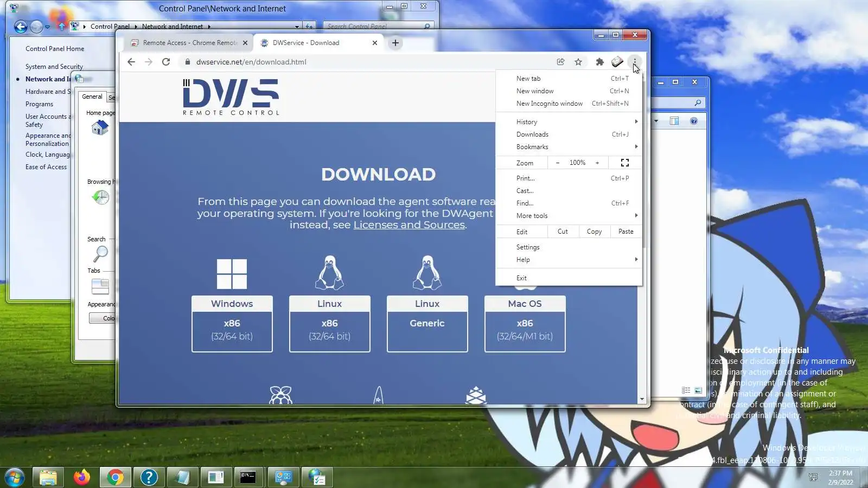Bookmark this page with the star icon
This screenshot has width=868, height=488.
click(578, 62)
